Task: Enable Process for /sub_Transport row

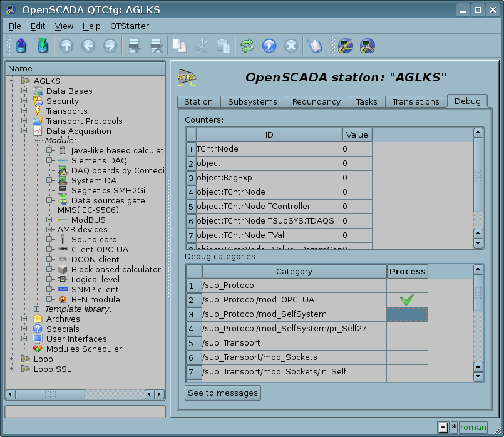Action: 407,343
